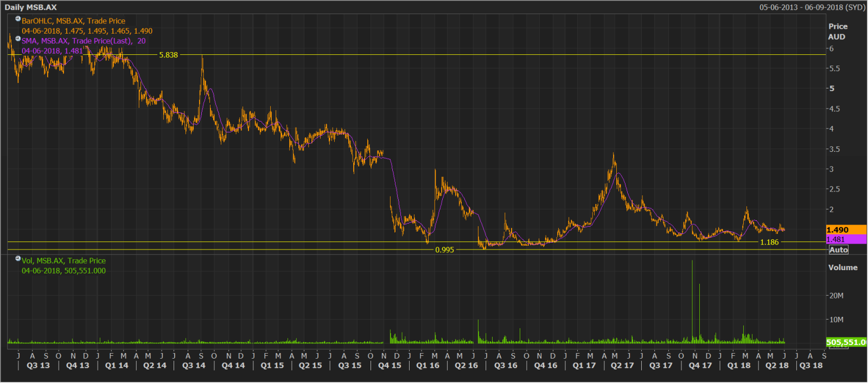Click the Q3 15 quarter label
The height and width of the screenshot is (383, 868).
coord(350,366)
